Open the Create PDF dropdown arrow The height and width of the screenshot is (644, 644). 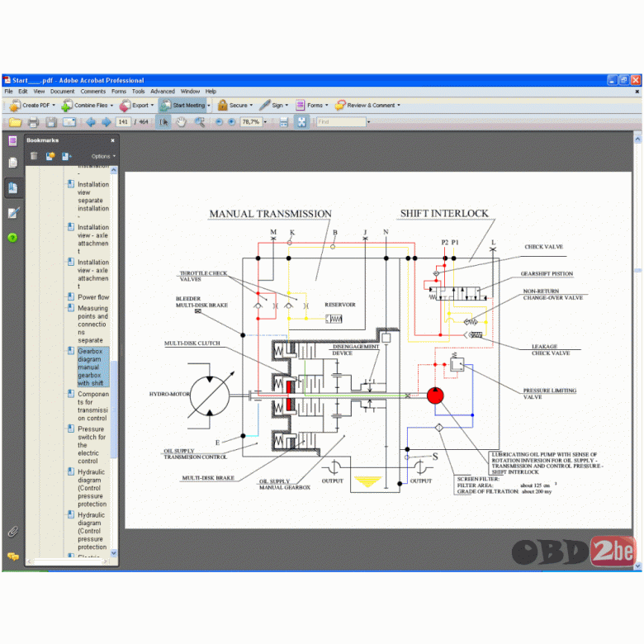[x=54, y=106]
